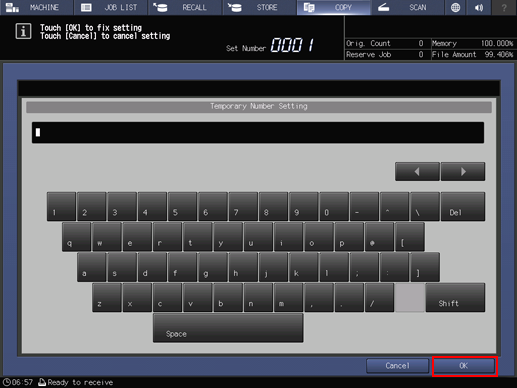Tap the caret key
The width and height of the screenshot is (517, 388).
click(x=395, y=206)
